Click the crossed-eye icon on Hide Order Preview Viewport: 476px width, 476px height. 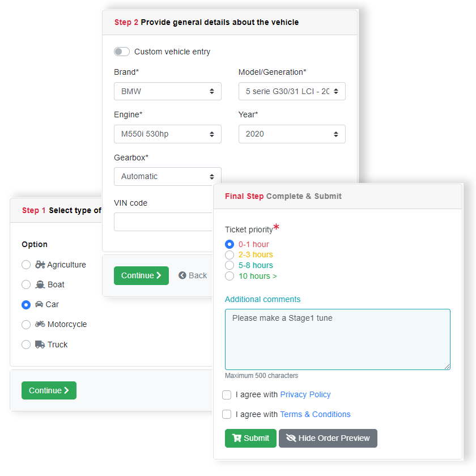291,438
